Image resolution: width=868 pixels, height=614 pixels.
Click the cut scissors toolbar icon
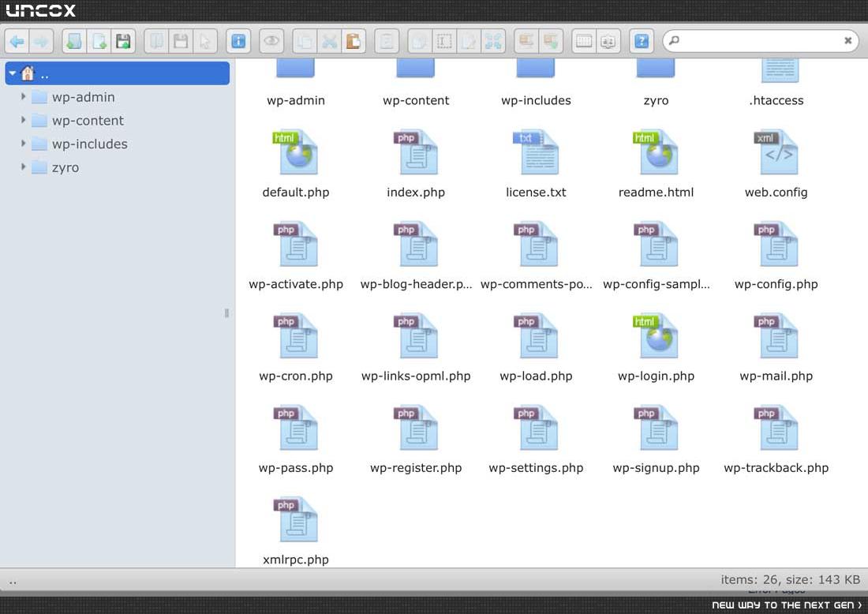[329, 41]
